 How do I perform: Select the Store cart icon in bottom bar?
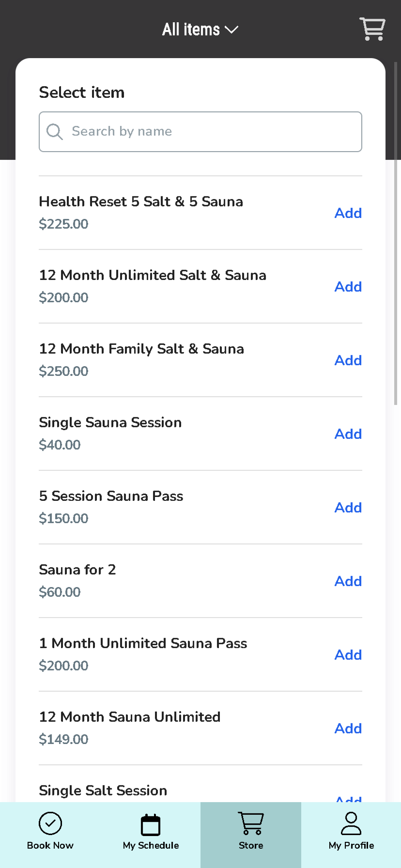pos(251,823)
